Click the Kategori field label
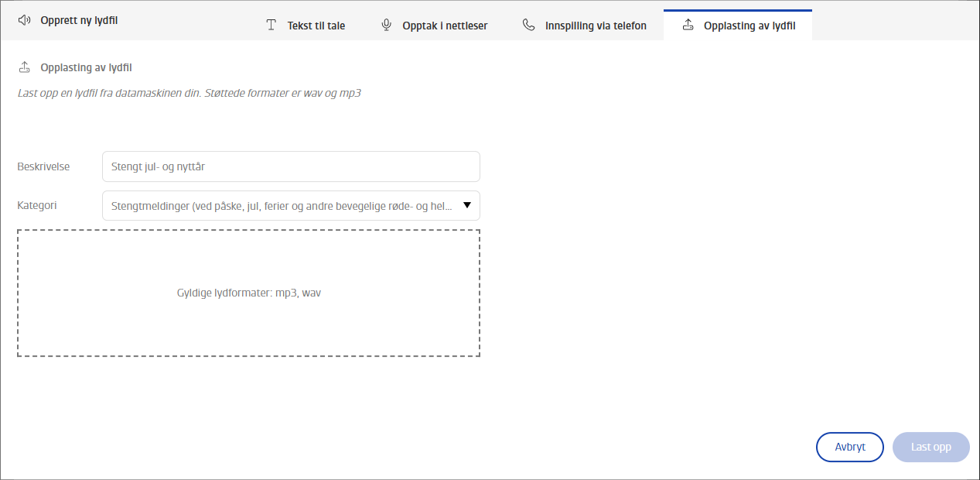 pos(37,206)
